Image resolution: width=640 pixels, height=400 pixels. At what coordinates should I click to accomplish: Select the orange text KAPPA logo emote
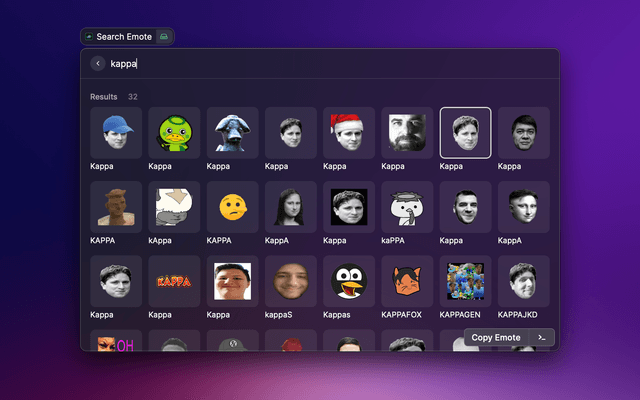point(174,281)
